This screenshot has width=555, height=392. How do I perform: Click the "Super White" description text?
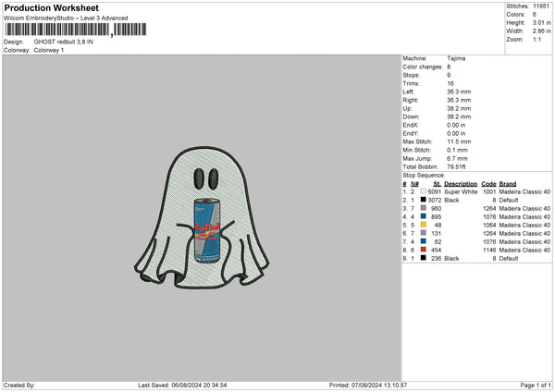461,191
